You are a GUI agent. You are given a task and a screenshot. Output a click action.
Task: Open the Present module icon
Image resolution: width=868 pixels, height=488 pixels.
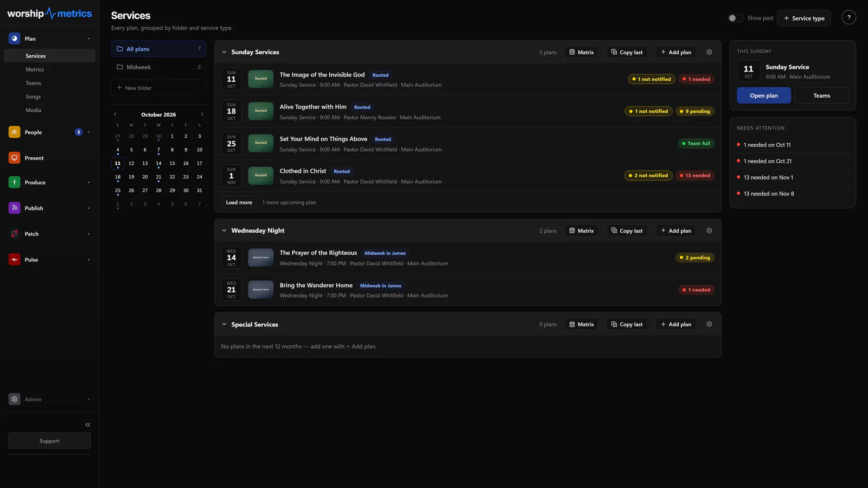click(15, 158)
